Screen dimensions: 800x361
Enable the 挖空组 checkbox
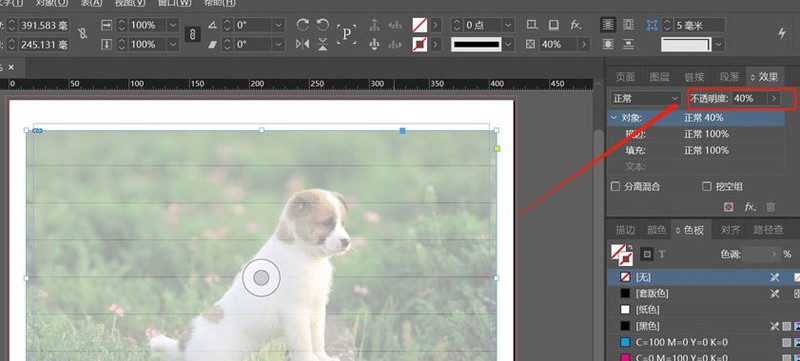click(707, 187)
